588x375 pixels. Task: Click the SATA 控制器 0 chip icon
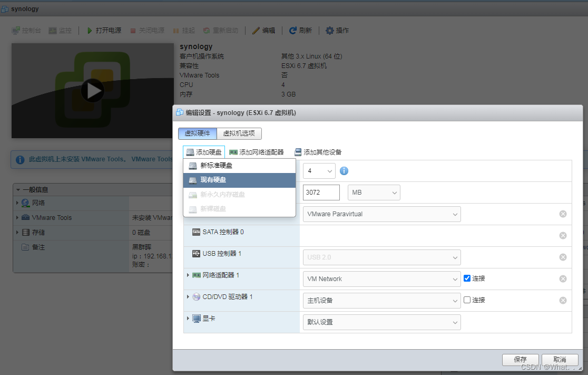pos(196,232)
